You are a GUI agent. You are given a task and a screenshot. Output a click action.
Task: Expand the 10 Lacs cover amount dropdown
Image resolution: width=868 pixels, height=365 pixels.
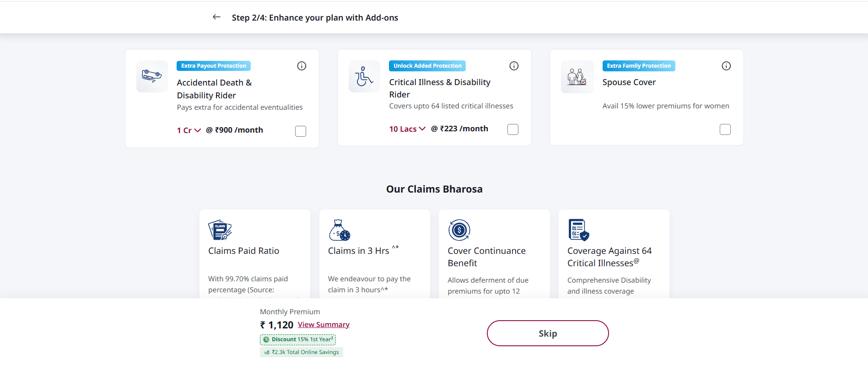pyautogui.click(x=407, y=129)
